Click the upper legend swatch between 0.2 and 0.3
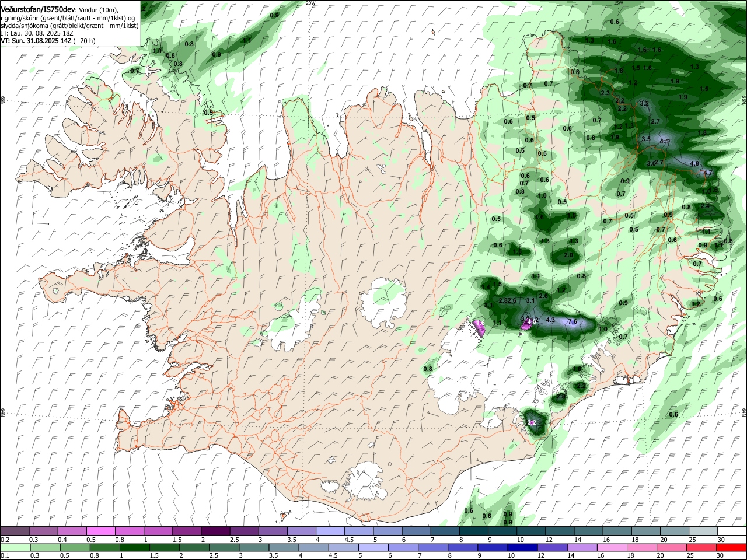Image resolution: width=747 pixels, height=560 pixels. point(15,531)
